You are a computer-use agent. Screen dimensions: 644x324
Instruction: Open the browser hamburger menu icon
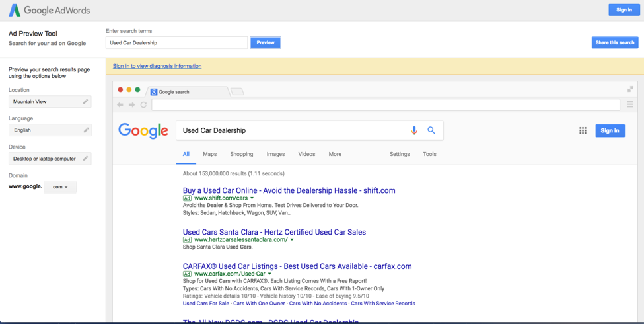click(x=630, y=105)
